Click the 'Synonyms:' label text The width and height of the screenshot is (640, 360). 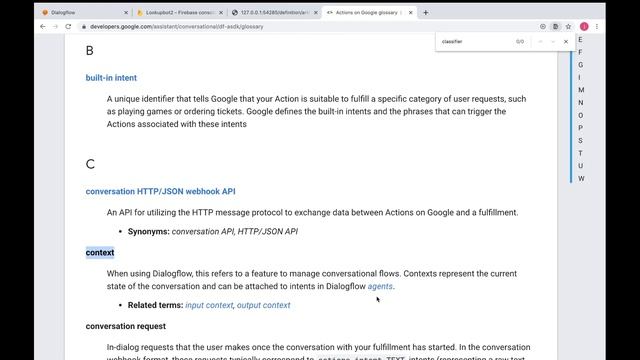point(149,231)
